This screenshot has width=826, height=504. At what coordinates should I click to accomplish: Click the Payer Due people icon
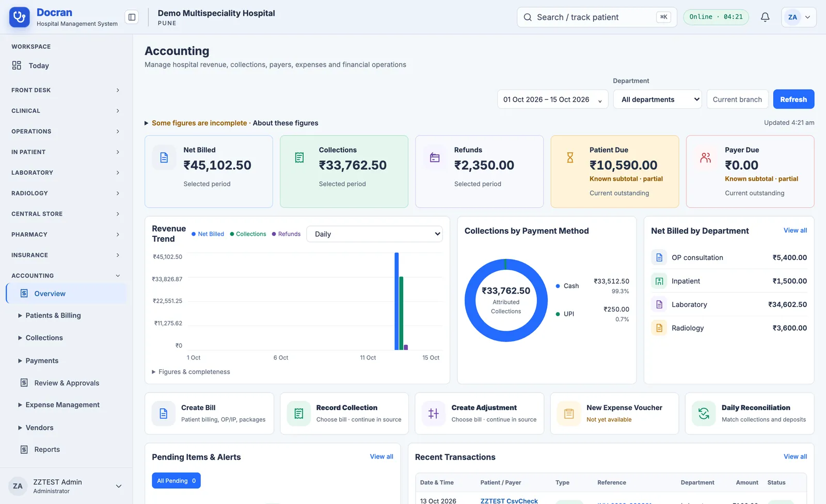[705, 157]
